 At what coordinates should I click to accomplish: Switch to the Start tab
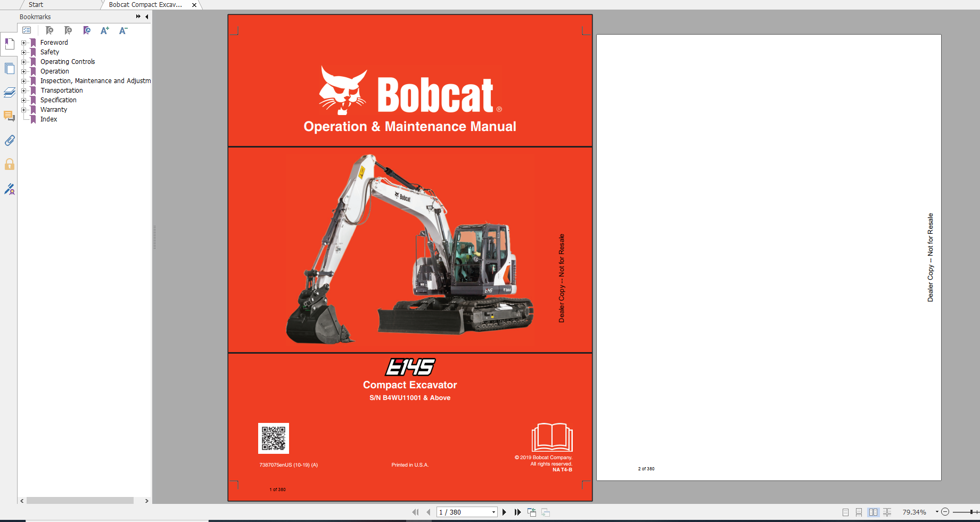(x=36, y=5)
